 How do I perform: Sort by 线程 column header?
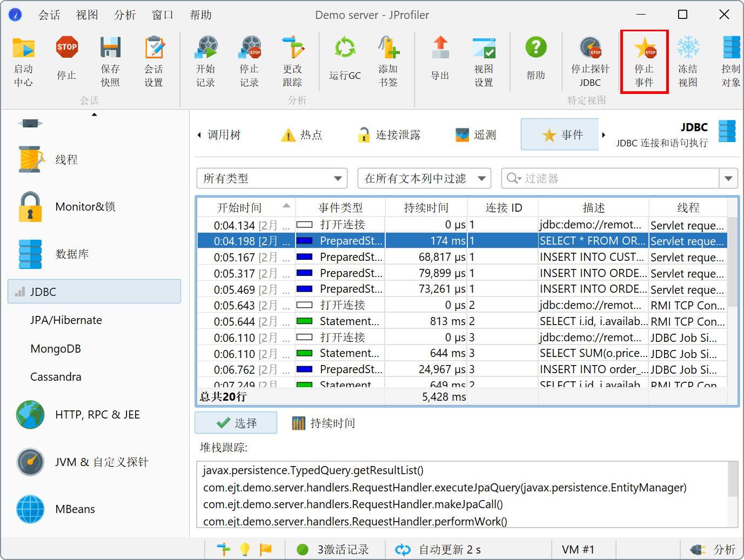tap(688, 207)
